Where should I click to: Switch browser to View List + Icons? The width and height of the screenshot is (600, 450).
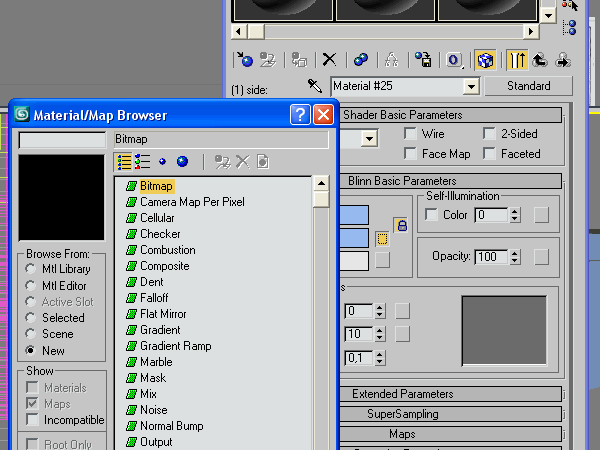(142, 162)
